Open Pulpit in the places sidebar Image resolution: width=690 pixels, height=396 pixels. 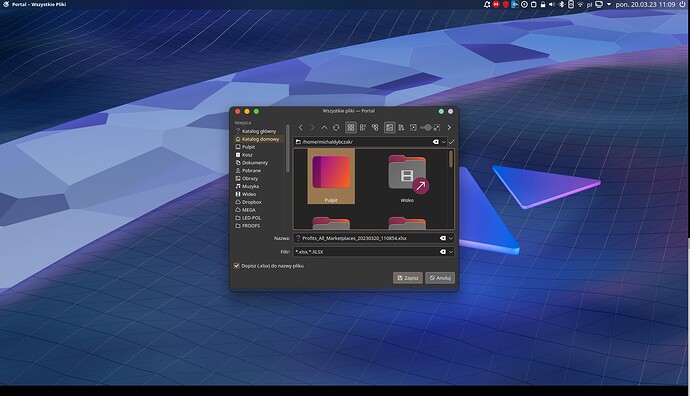click(x=259, y=147)
